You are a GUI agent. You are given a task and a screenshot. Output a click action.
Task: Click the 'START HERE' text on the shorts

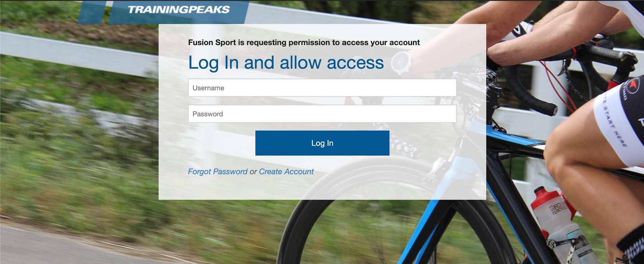click(614, 123)
